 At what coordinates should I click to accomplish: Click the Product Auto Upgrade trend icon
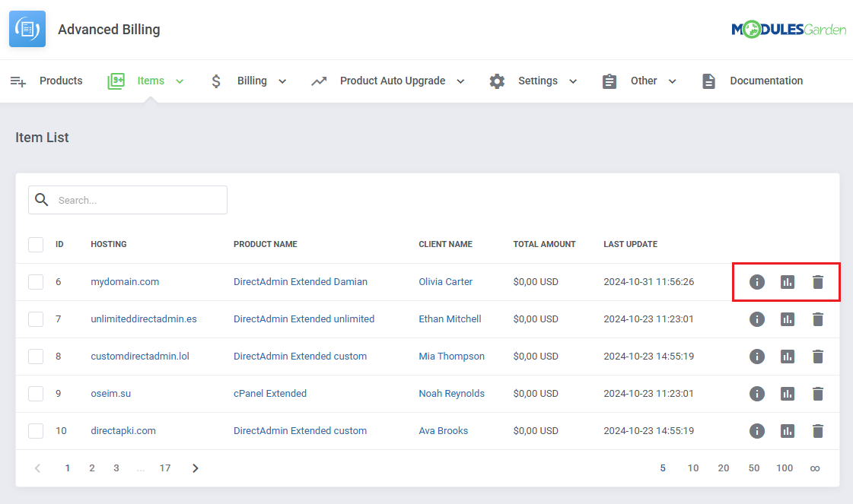319,81
